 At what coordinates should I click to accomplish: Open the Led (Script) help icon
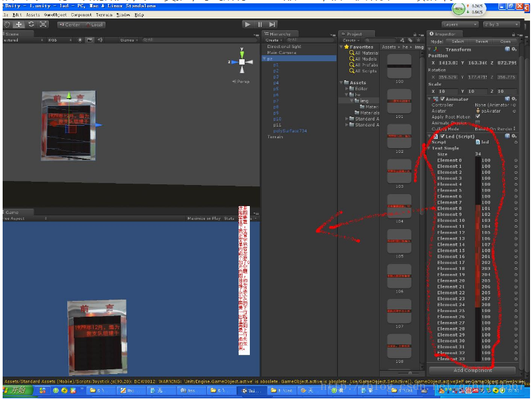tap(507, 136)
